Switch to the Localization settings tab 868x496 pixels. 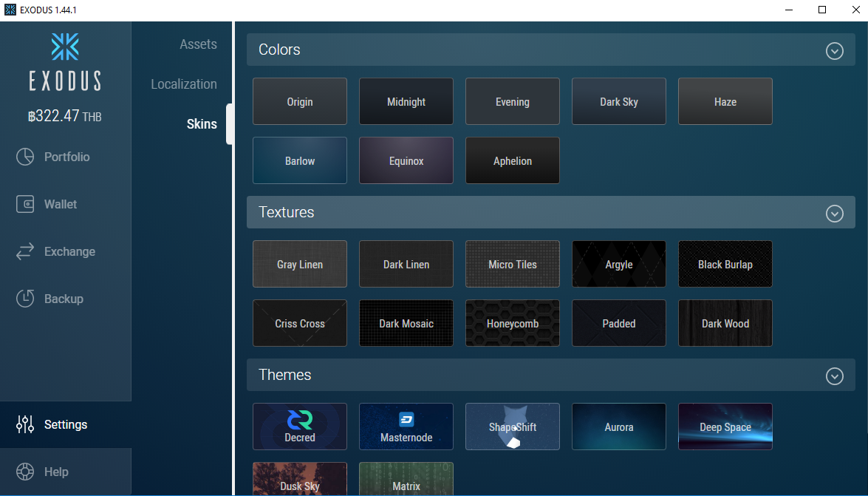184,84
